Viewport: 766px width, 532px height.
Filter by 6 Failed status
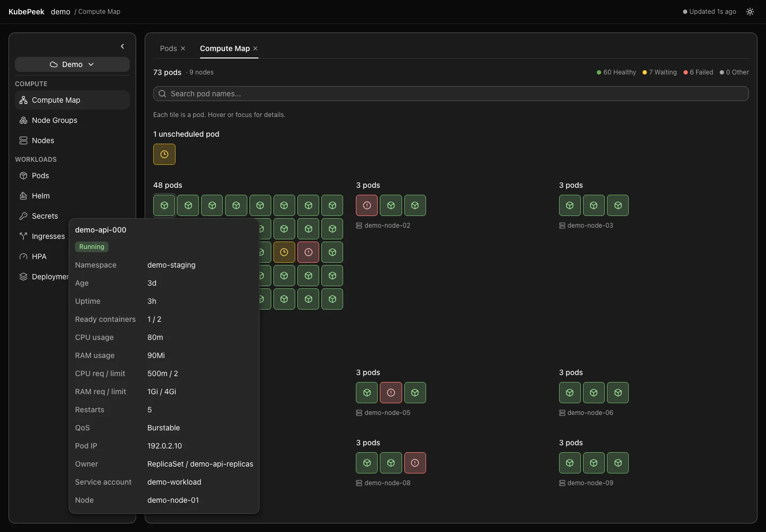pos(698,72)
